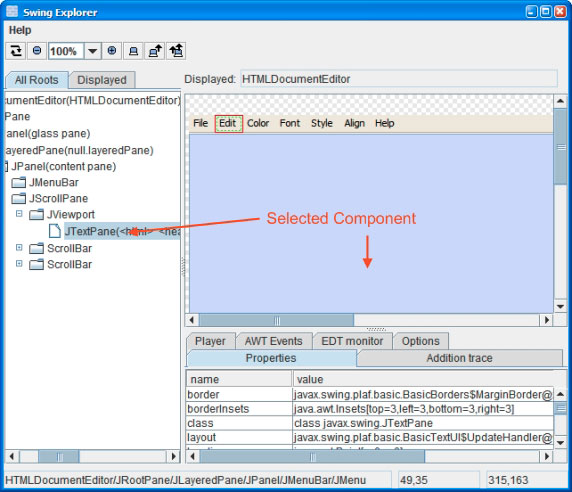
Task: Click the preview horizontal scrollbar thumb
Action: pos(276,320)
